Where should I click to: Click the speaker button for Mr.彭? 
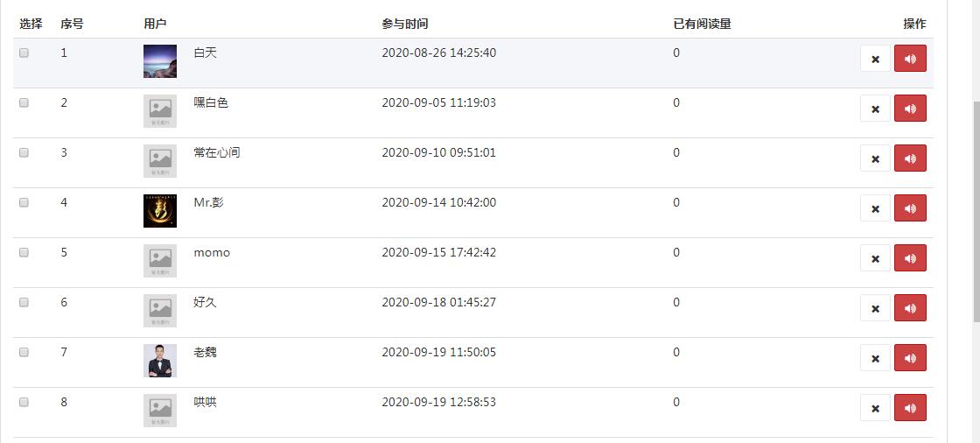coord(910,207)
